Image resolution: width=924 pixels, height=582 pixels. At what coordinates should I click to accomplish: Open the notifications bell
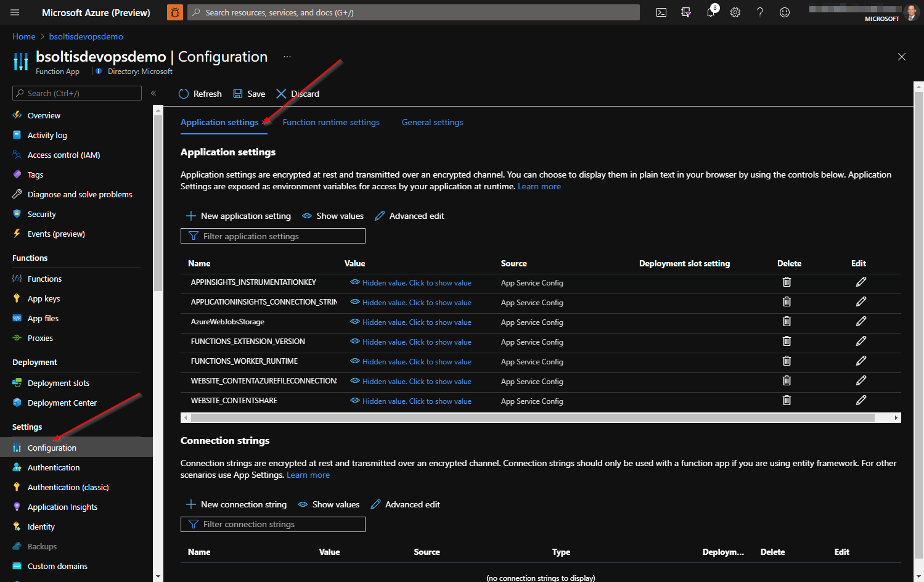click(711, 12)
